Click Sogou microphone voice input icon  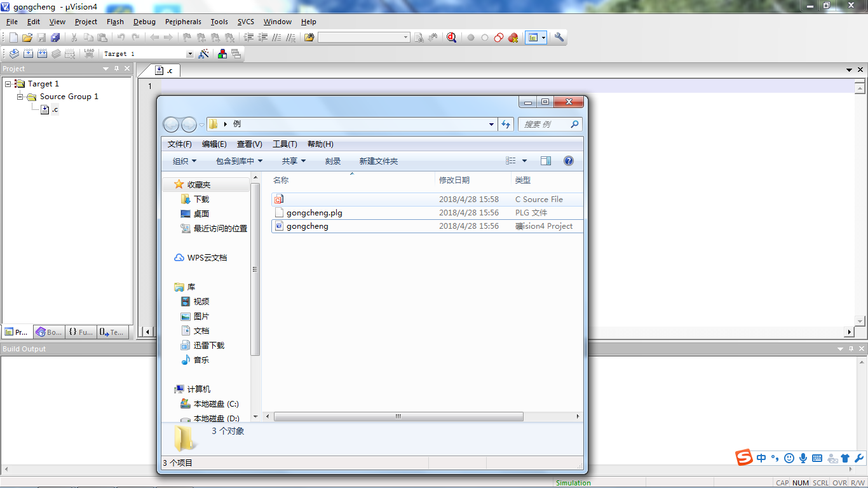[803, 458]
